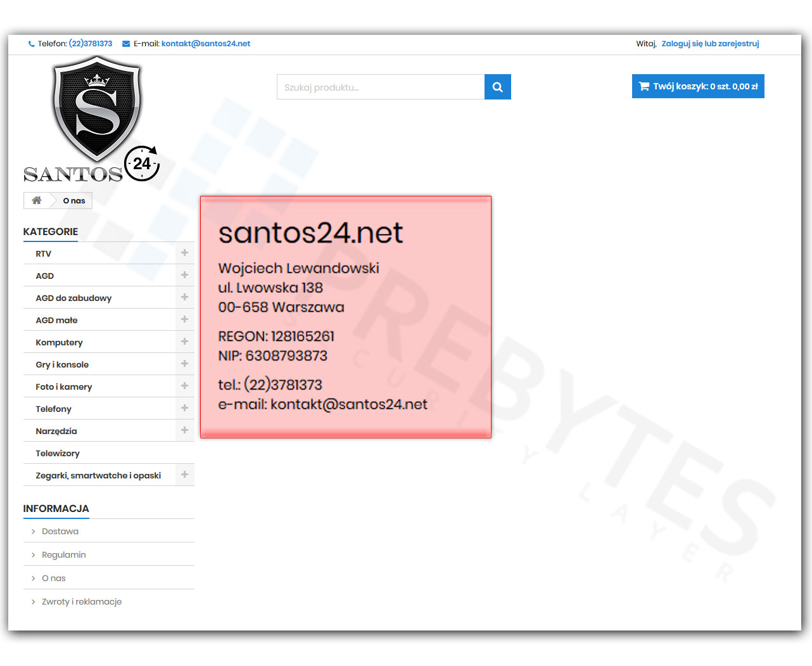Expand Narzędzia plus

pyautogui.click(x=184, y=430)
